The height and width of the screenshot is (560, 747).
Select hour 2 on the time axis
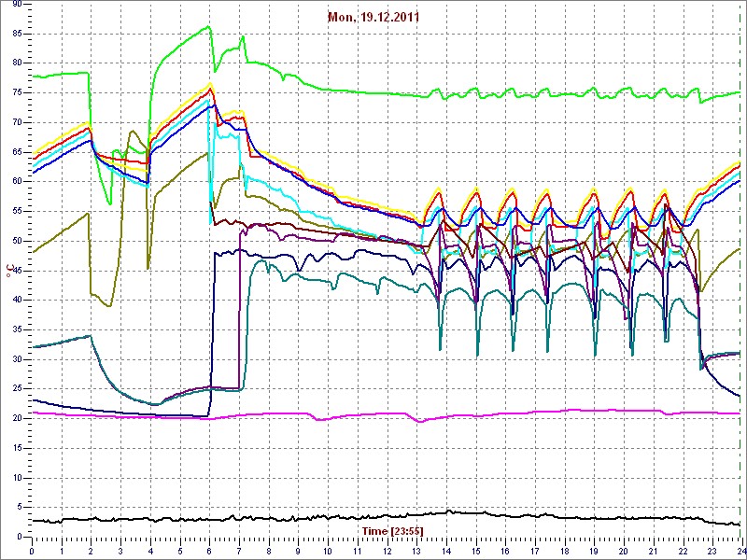[91, 551]
